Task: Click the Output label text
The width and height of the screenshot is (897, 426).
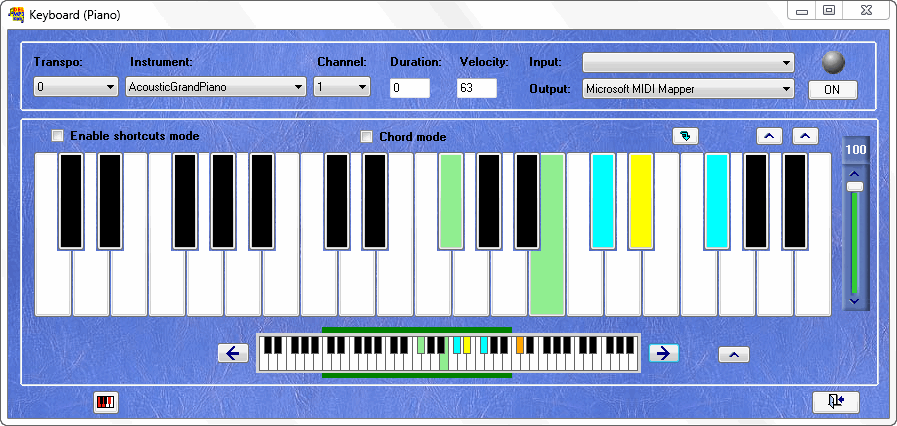Action: coord(550,89)
